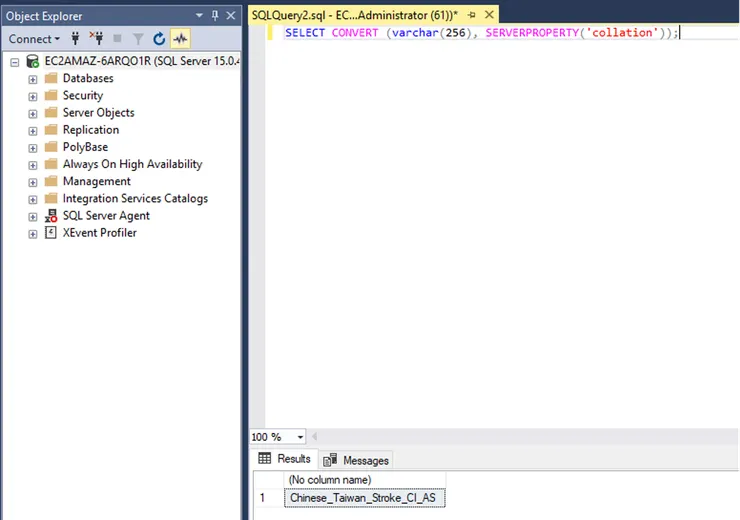This screenshot has width=740, height=520.
Task: Click the Refresh icon in Object Explorer
Action: [159, 39]
